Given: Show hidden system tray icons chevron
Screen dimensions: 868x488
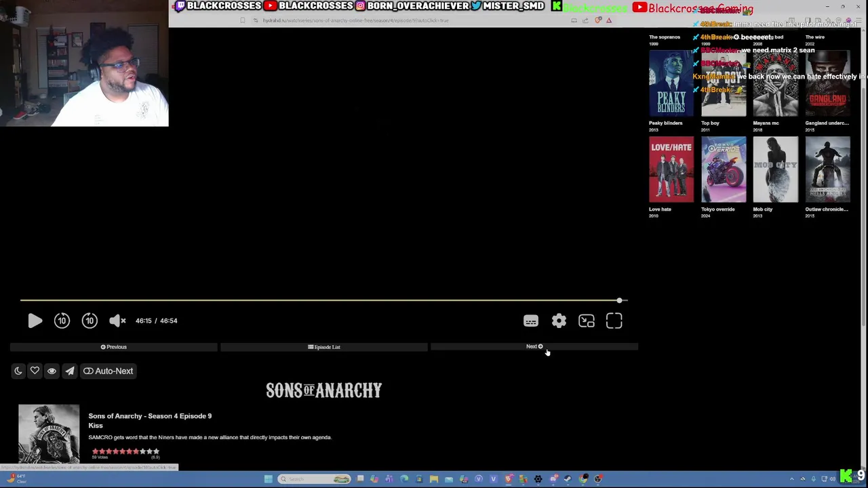Looking at the screenshot, I should coord(791,479).
